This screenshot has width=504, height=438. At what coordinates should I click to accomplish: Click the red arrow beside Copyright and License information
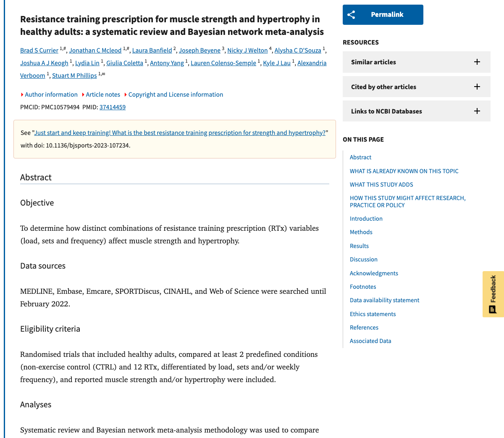(126, 95)
